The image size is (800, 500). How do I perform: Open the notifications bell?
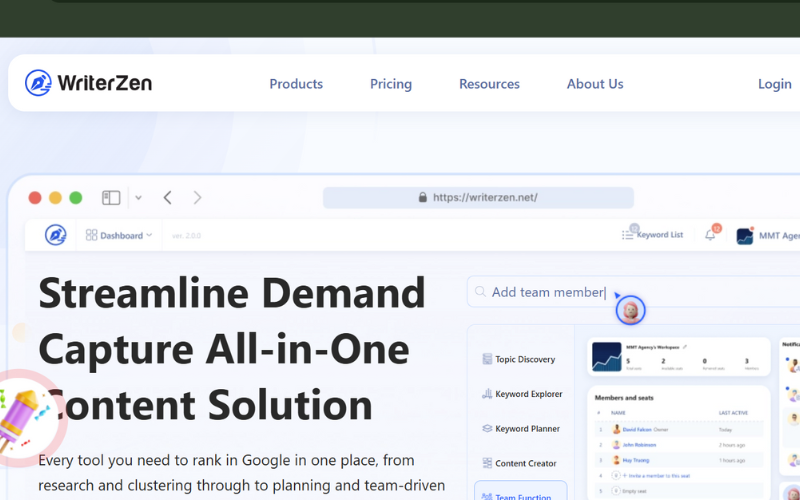(x=710, y=235)
